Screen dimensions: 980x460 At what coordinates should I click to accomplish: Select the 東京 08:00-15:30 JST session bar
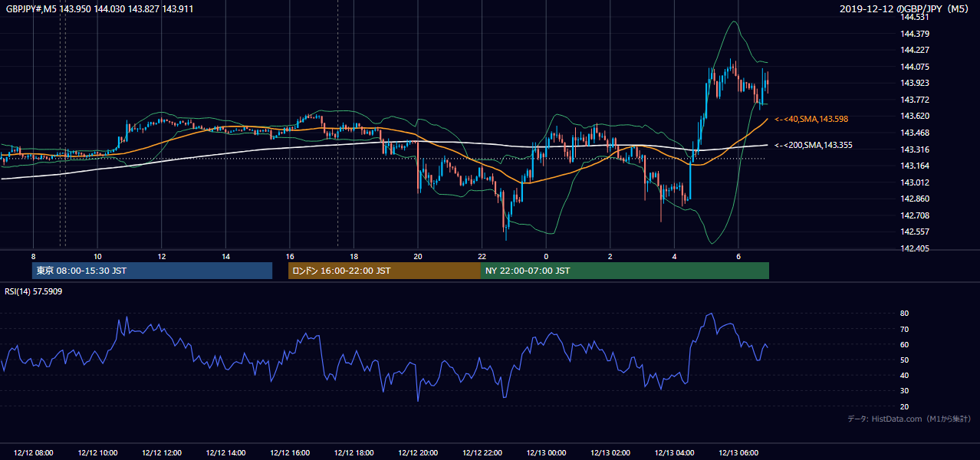[x=152, y=271]
